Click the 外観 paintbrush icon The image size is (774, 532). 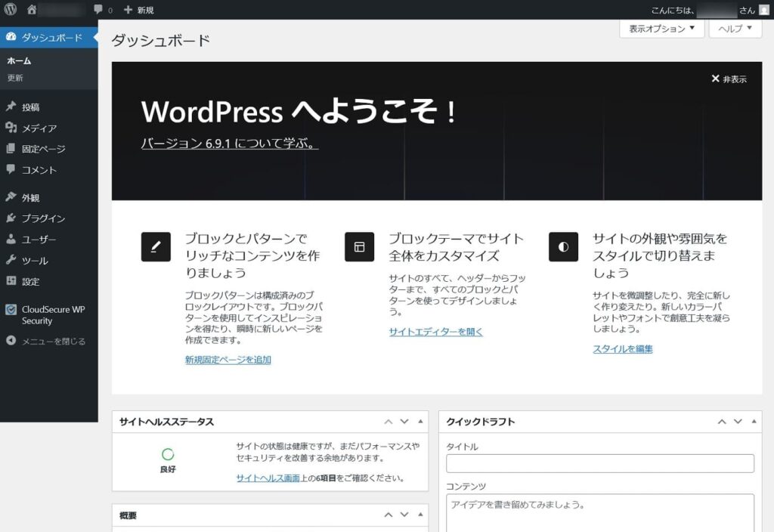(x=11, y=197)
